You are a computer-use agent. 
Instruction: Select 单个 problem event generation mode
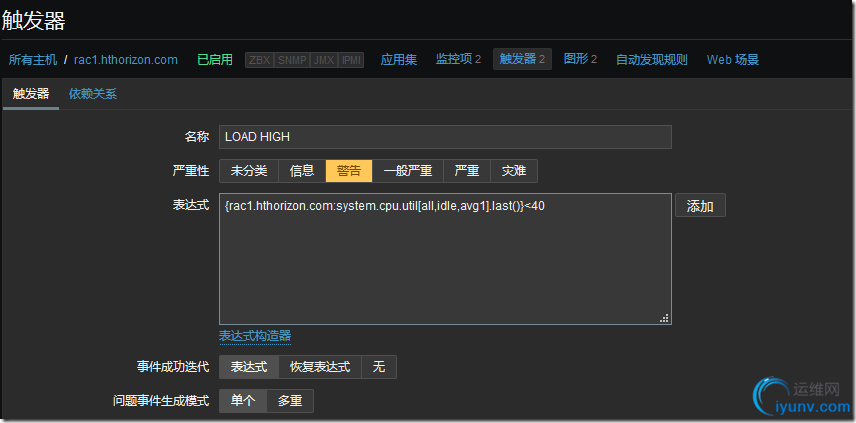click(243, 401)
